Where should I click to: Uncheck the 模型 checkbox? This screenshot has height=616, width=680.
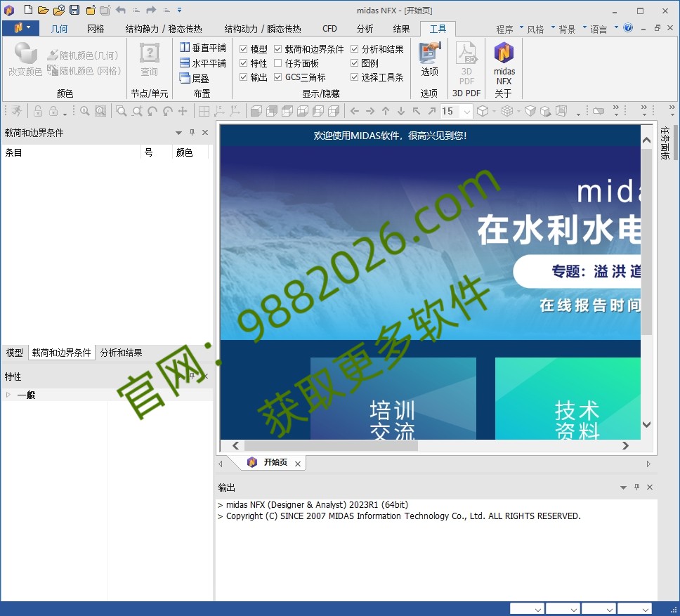pyautogui.click(x=243, y=49)
